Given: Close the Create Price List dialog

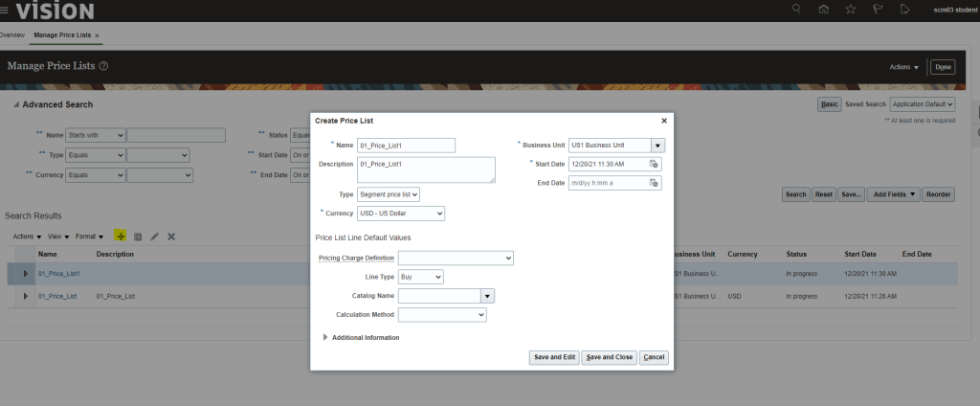Looking at the screenshot, I should 664,121.
